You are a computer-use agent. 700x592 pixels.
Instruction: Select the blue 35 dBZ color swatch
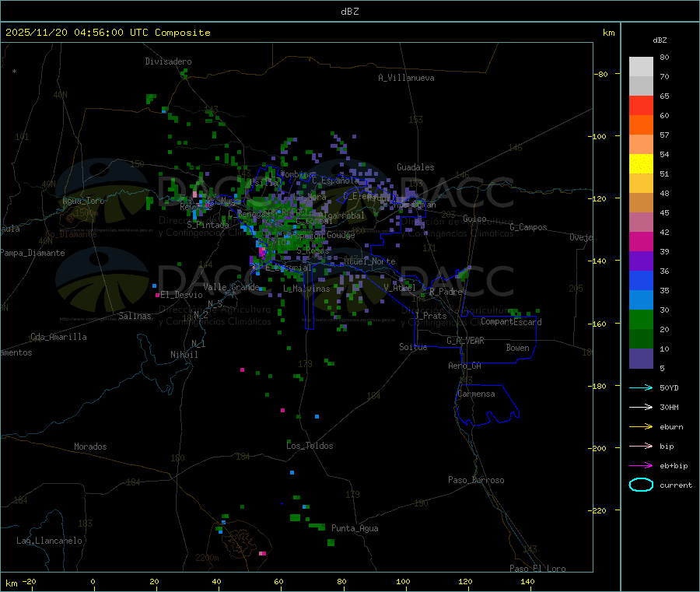(x=641, y=280)
